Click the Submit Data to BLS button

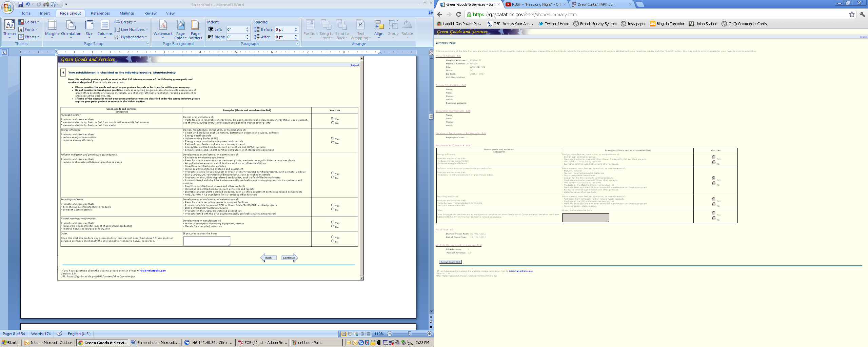tap(450, 262)
